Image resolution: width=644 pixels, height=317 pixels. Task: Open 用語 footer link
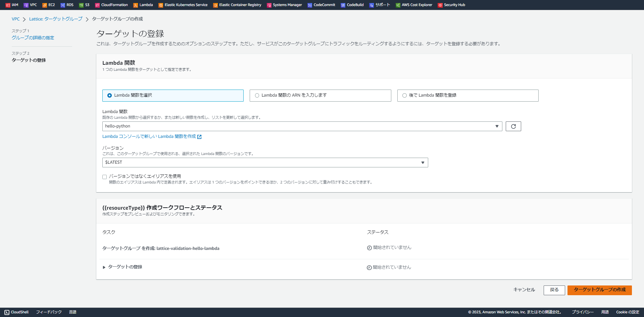605,312
